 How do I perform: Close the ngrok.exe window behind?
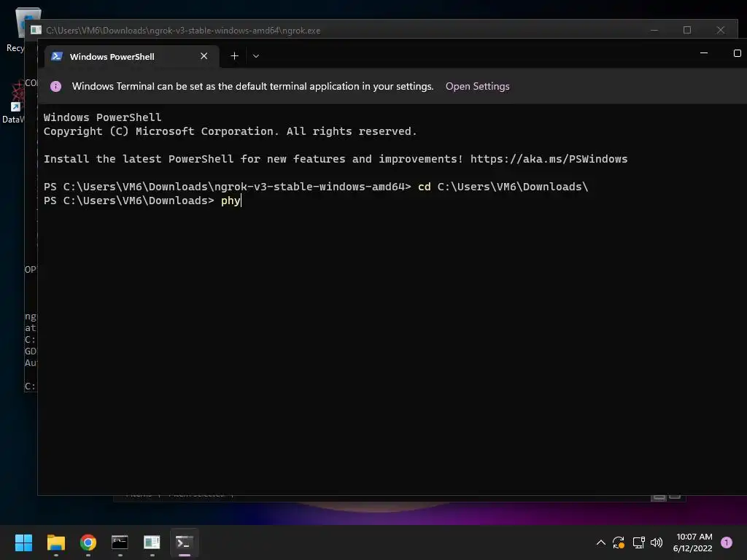click(x=720, y=30)
